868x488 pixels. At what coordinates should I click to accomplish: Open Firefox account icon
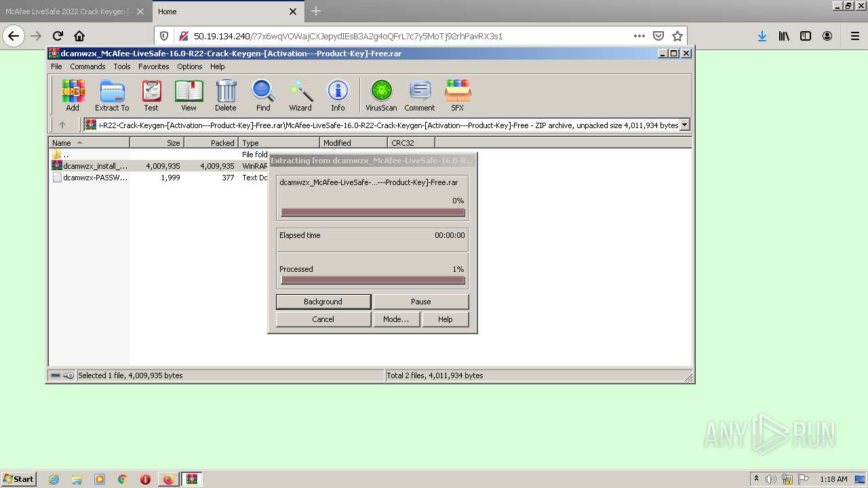[x=827, y=36]
